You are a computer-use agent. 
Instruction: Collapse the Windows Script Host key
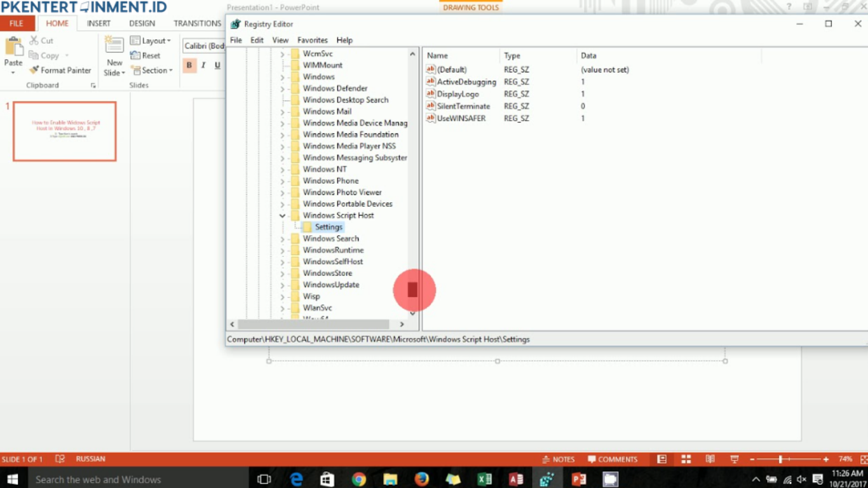282,215
